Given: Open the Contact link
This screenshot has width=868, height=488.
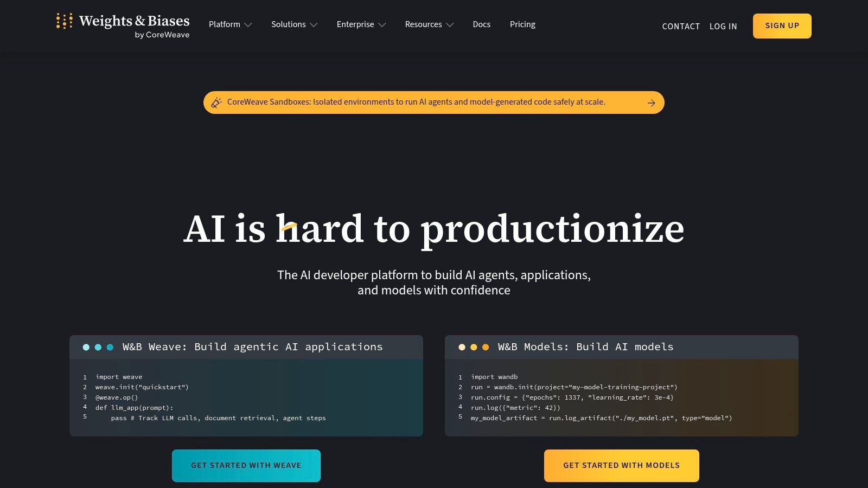Looking at the screenshot, I should [681, 27].
